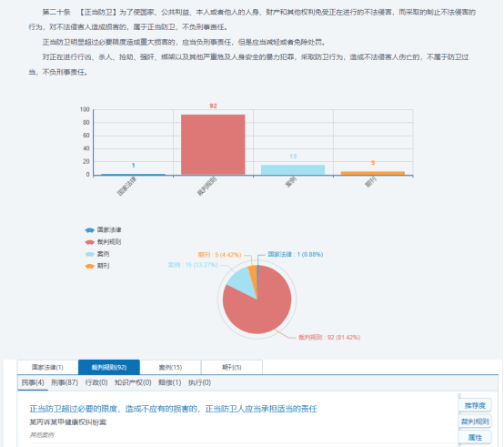
Task: Click the 推荐度 sort button
Action: [475, 406]
